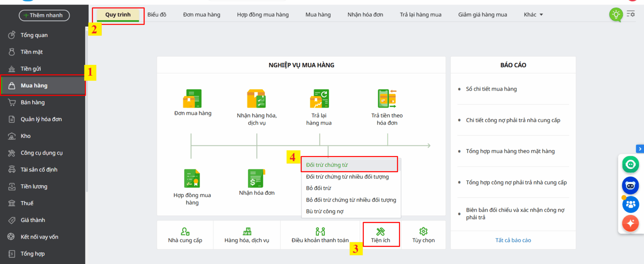644x264 pixels.
Task: Open Nhận hàng hóa, dịch vụ icon
Action: pyautogui.click(x=256, y=99)
